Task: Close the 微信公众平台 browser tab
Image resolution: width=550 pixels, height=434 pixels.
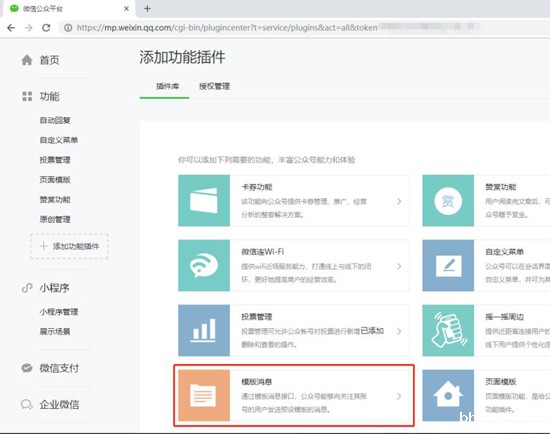Action: [x=127, y=8]
